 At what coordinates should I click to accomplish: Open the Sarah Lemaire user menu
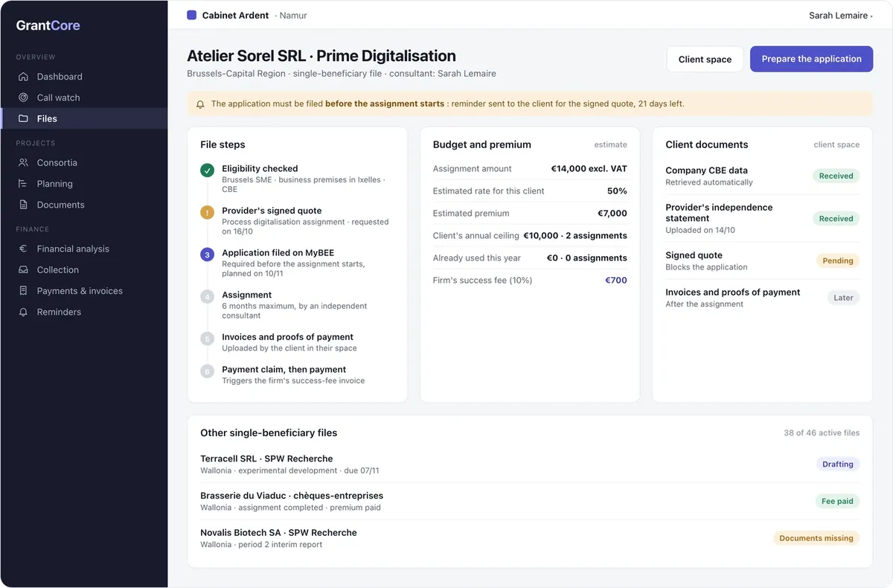(840, 16)
